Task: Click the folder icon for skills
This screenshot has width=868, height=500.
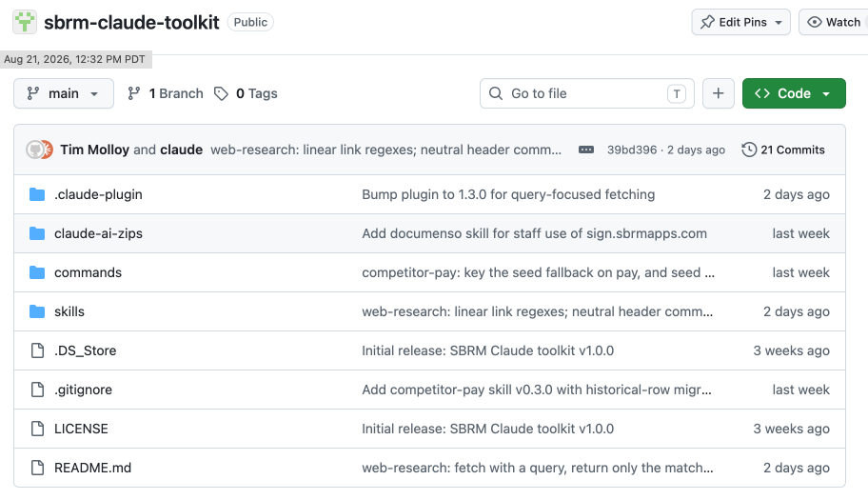Action: click(x=37, y=311)
